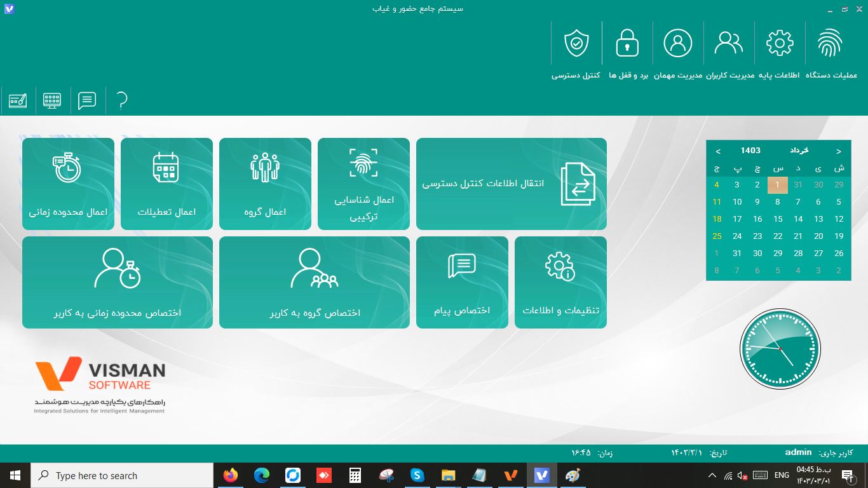Go to previous month in calendar
The image size is (868, 488).
click(x=839, y=151)
